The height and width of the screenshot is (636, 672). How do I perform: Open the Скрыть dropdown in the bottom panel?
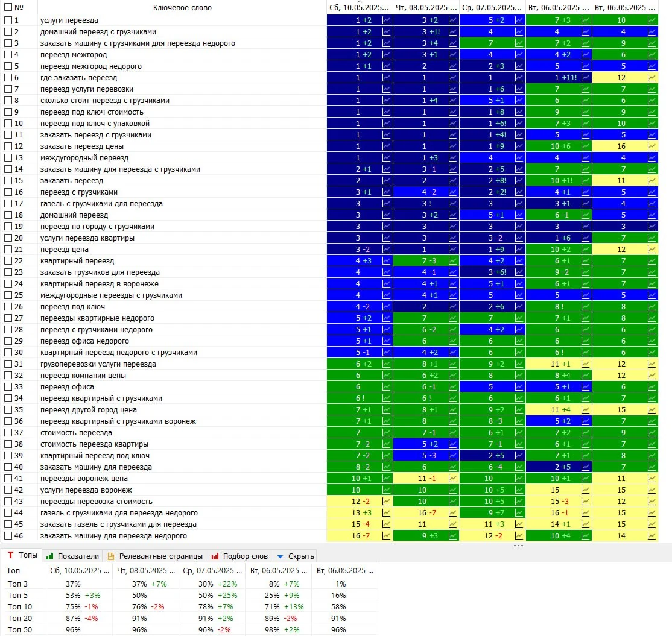coord(296,556)
